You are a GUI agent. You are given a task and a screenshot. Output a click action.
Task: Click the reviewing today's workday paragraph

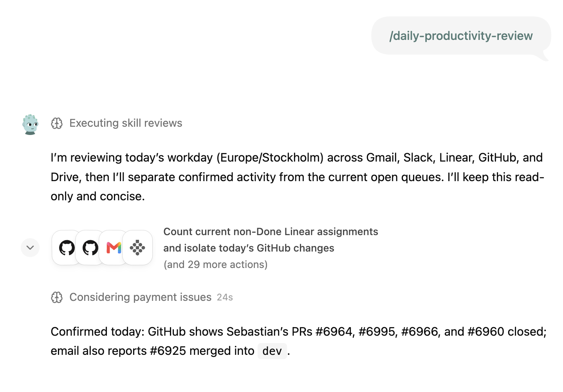(298, 177)
